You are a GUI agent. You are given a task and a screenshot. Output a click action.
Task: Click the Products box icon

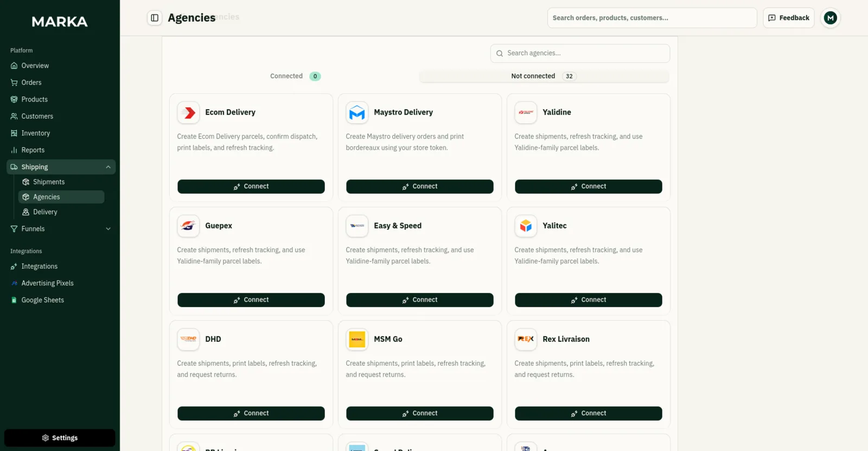(14, 99)
